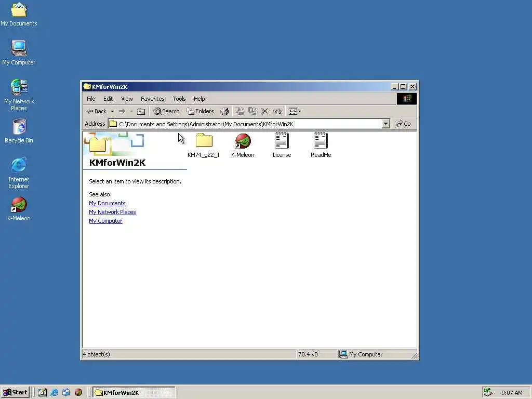Select My Computer desktop icon
Image resolution: width=532 pixels, height=399 pixels.
coord(19,53)
